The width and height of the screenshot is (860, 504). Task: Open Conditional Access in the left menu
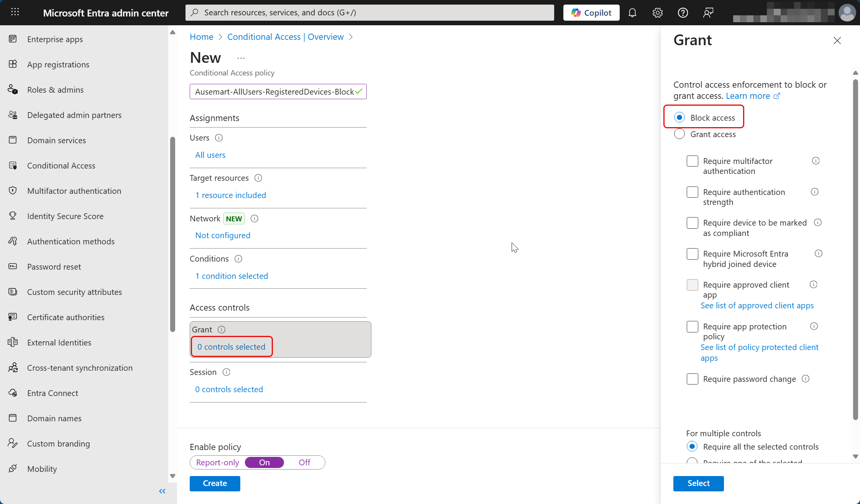[61, 165]
